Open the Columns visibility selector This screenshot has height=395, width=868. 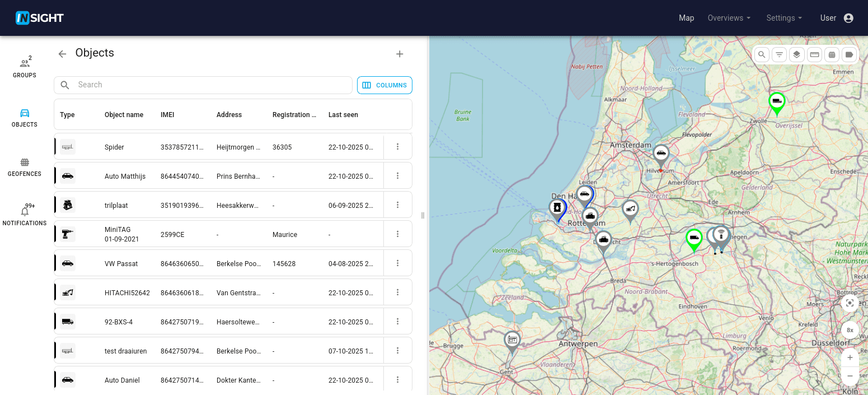click(x=384, y=85)
